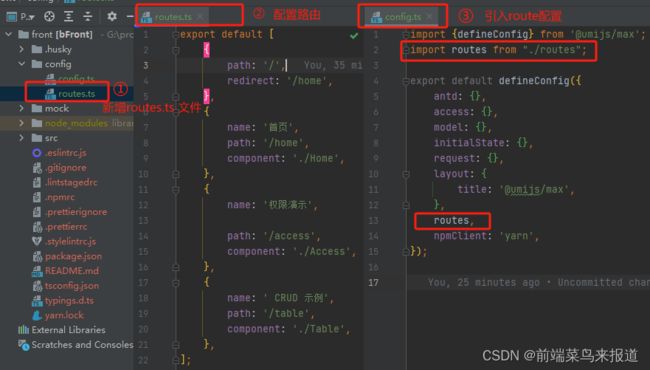Screen dimensions: 650x370
Task: Click the git blame annotation on line 17
Action: pyautogui.click(x=539, y=283)
